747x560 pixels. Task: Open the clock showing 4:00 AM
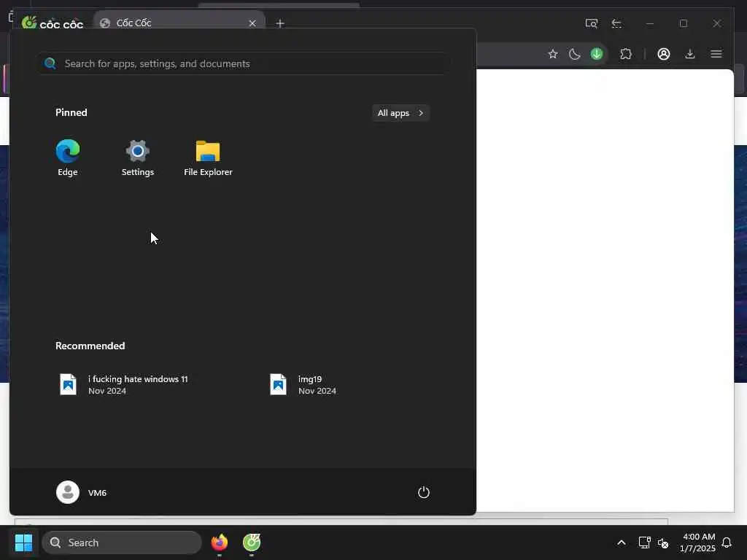(x=698, y=542)
